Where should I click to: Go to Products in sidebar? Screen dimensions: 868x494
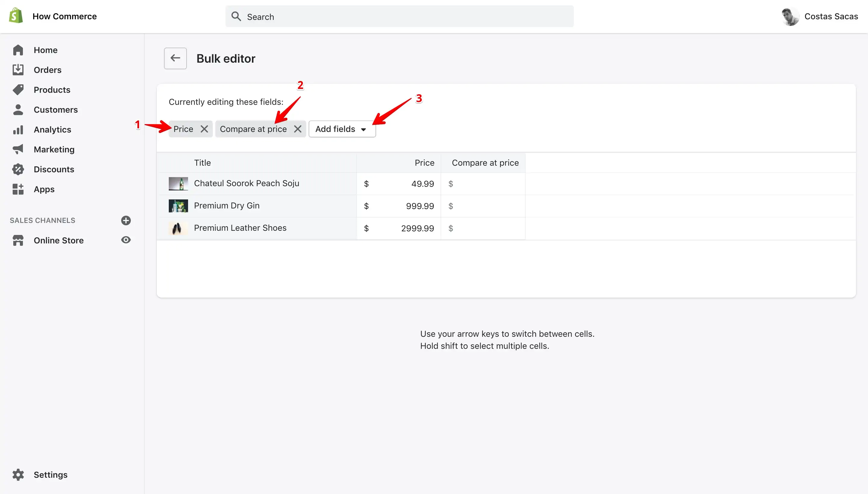[x=52, y=90]
